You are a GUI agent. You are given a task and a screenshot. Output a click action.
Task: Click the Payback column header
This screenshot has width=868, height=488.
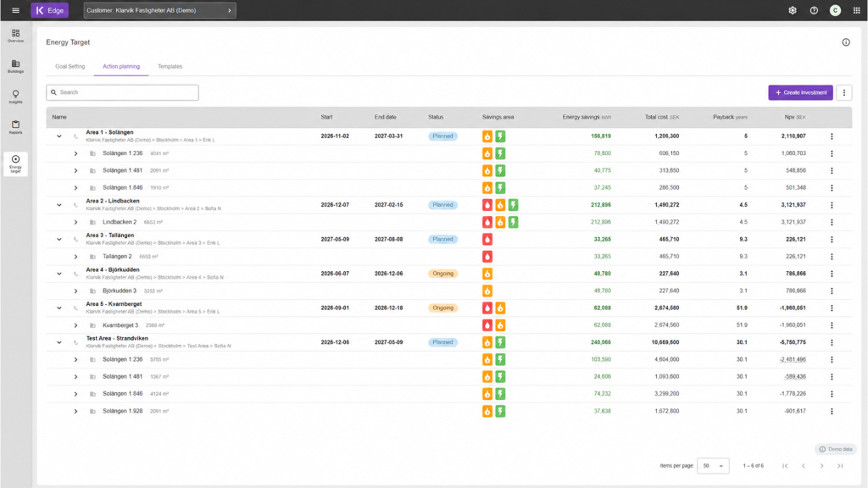click(x=730, y=117)
